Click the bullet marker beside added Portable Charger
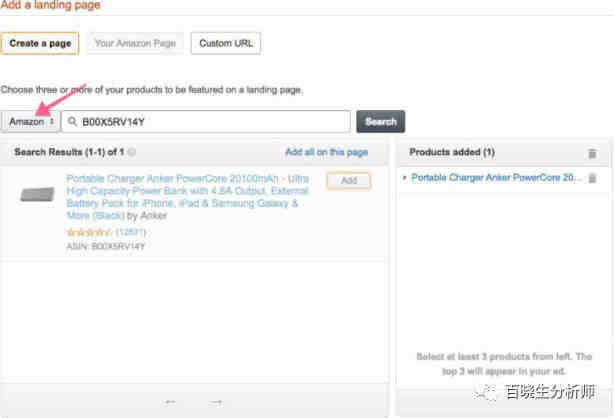The width and height of the screenshot is (614, 418). pos(404,178)
